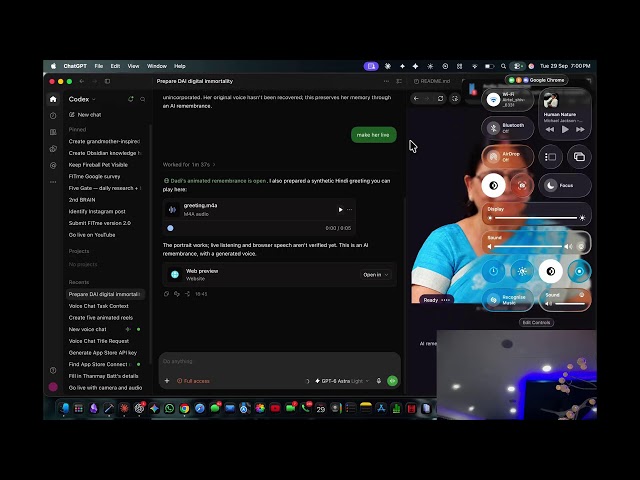The height and width of the screenshot is (480, 640).
Task: Play Human Nature in the music widget
Action: 565,129
